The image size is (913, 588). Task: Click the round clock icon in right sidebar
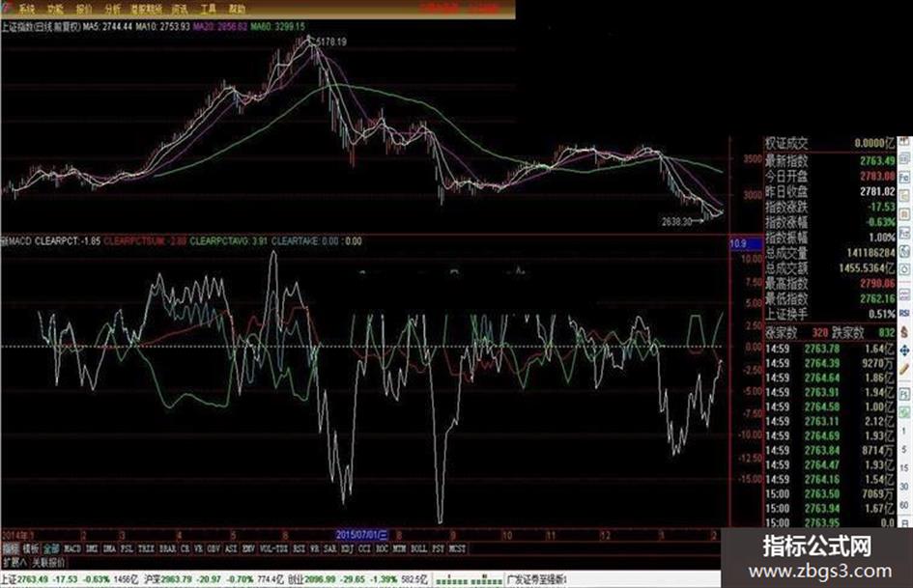pos(904,271)
